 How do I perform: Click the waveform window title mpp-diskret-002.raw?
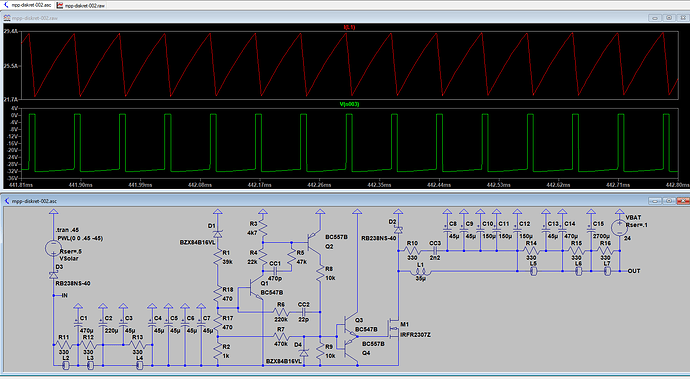(x=35, y=18)
